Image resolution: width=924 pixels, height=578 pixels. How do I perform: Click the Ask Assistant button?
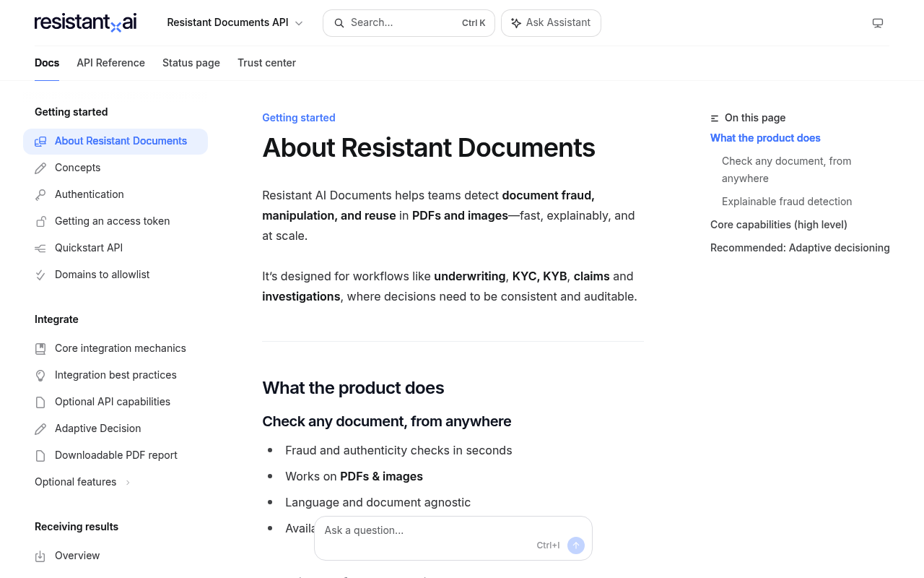tap(551, 23)
